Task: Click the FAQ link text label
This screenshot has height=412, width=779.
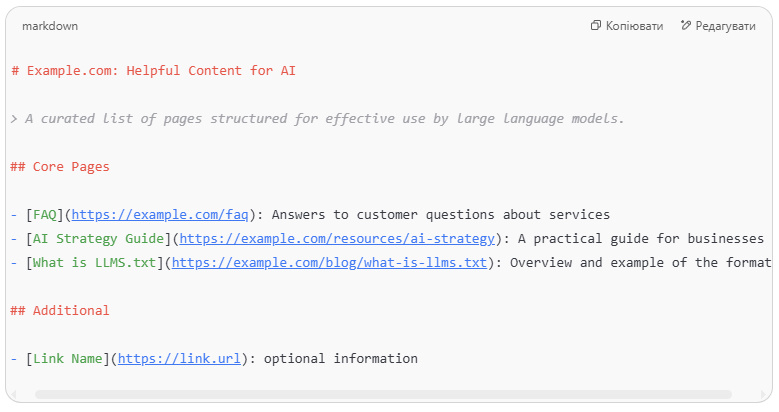Action: point(45,215)
